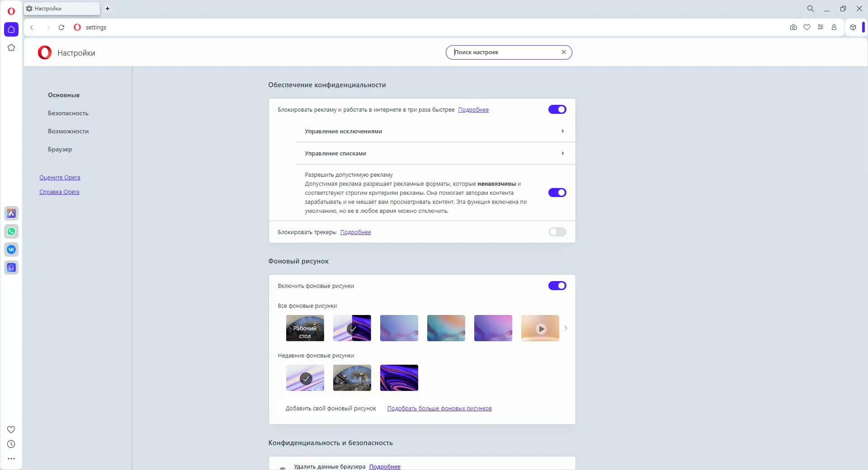Open Подробнее link about ad blocking

click(473, 110)
